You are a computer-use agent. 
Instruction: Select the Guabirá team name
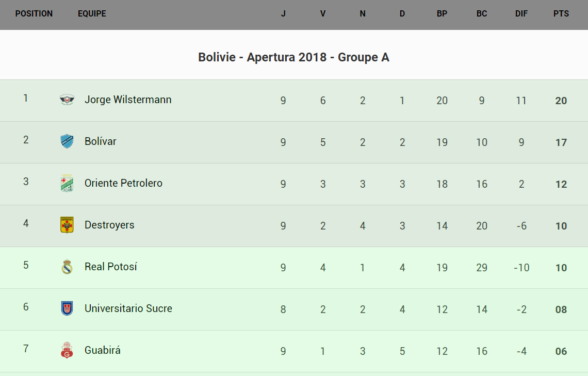point(103,350)
